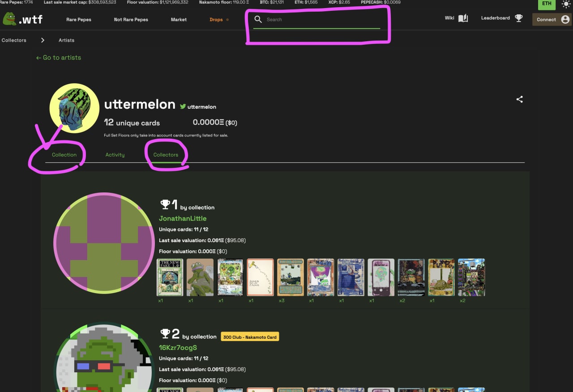Open JonathanLittle's THE NEW FAKE 3.0 card
573x392 pixels.
[170, 277]
